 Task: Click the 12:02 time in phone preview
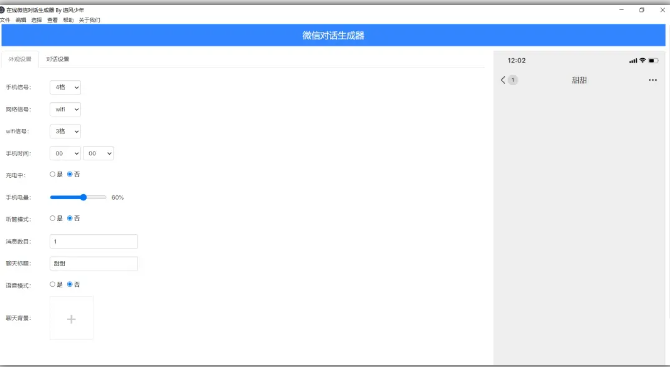pyautogui.click(x=517, y=61)
